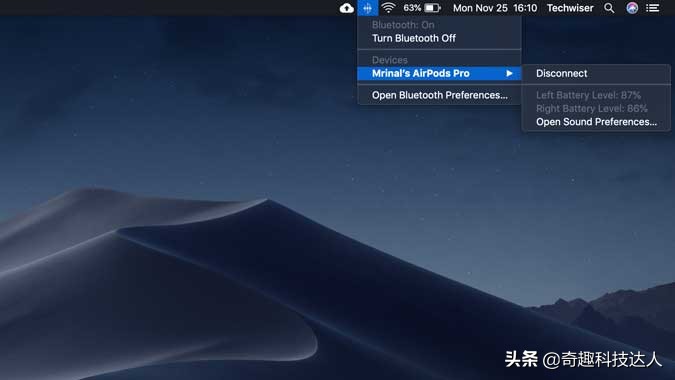
Task: Click Disconnect in the AirPods submenu
Action: click(596, 73)
